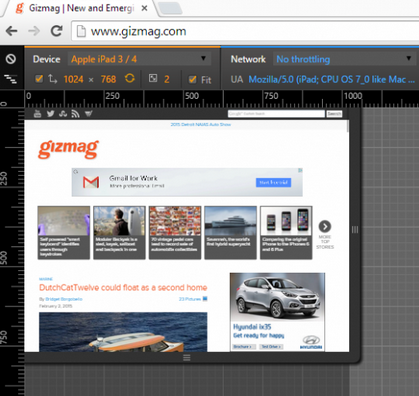Click the Search button on Gizmag page
The height and width of the screenshot is (396, 419).
click(x=334, y=114)
